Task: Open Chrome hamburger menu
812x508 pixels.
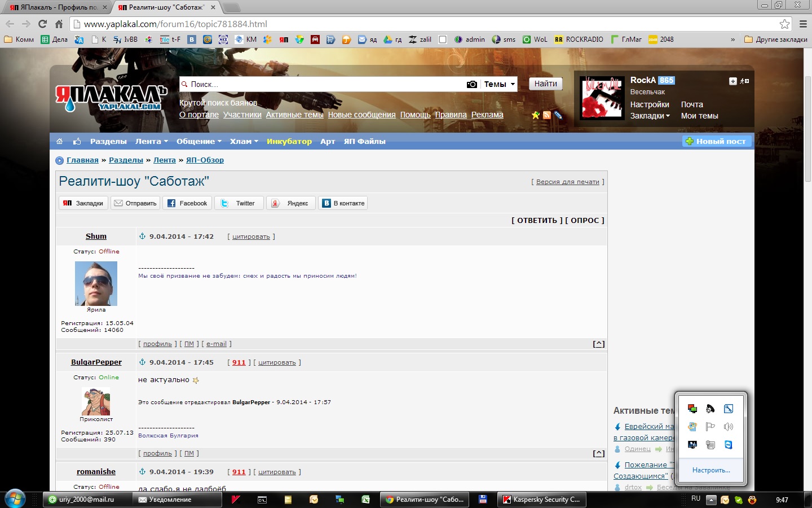Action: point(803,24)
